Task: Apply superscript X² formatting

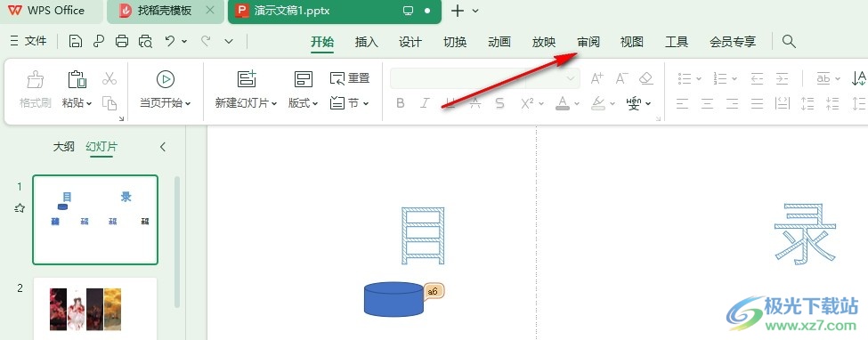Action: pyautogui.click(x=528, y=103)
